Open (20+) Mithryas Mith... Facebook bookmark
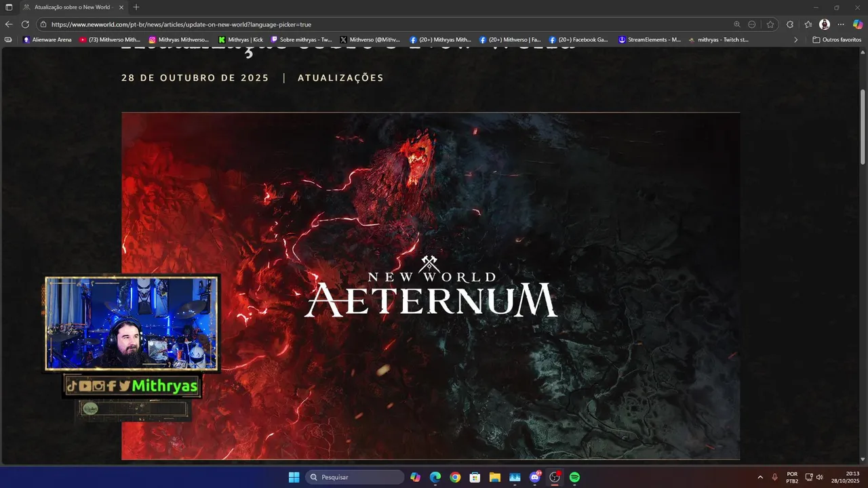The image size is (868, 488). tap(440, 40)
